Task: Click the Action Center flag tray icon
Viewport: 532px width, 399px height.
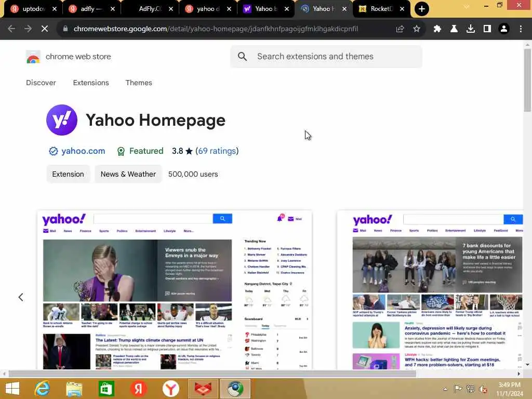Action: [x=458, y=389]
